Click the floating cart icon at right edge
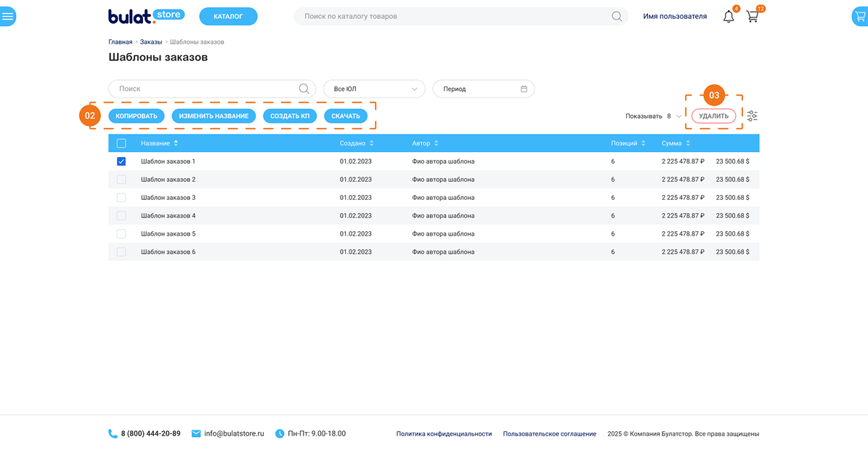The image size is (868, 453). 860,16
